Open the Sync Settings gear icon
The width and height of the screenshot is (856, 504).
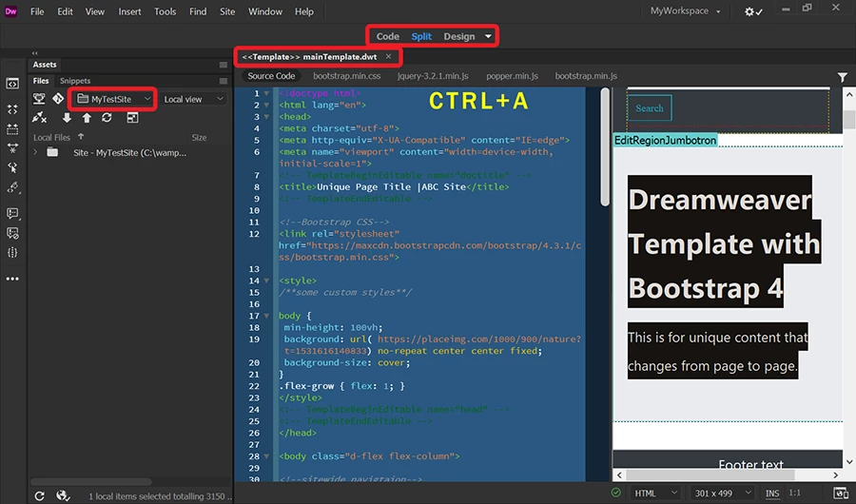coord(753,11)
